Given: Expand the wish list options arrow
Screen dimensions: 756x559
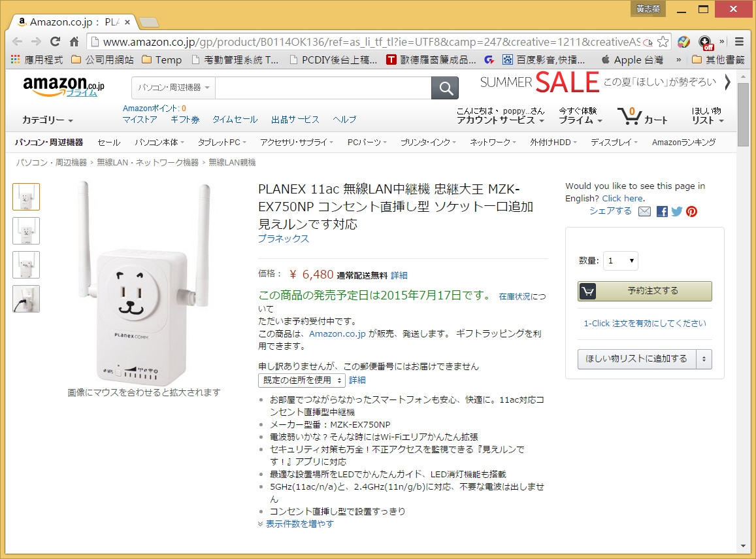Looking at the screenshot, I should point(704,359).
